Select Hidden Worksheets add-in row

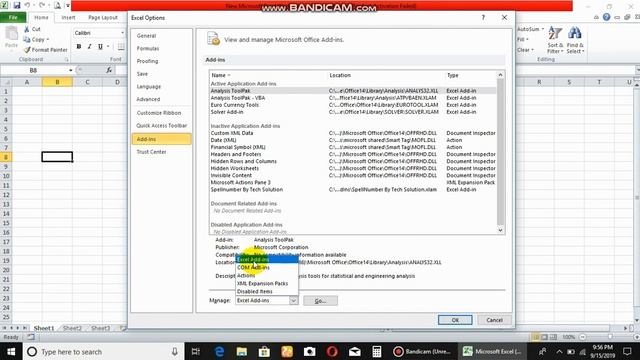coord(353,169)
